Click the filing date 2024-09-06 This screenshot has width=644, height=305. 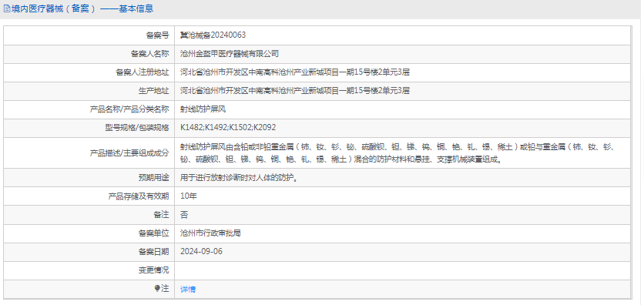tap(201, 252)
